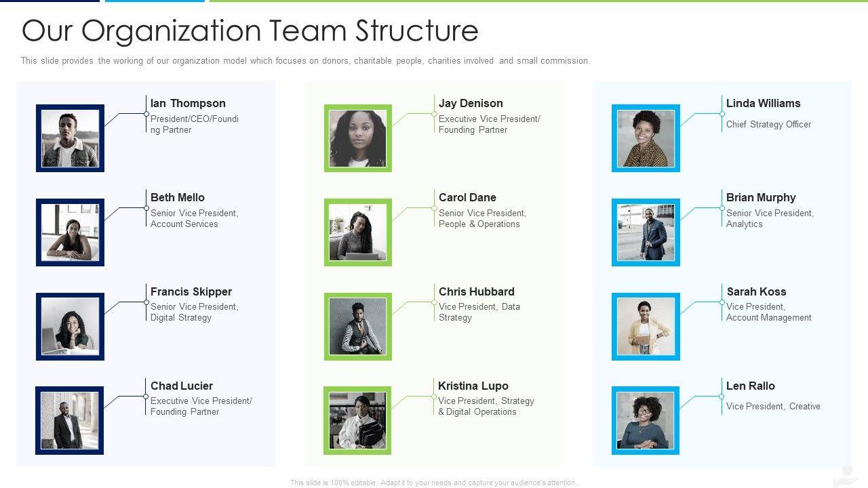
Task: Select "Senior Vice President, Analytics" text
Action: click(x=770, y=218)
